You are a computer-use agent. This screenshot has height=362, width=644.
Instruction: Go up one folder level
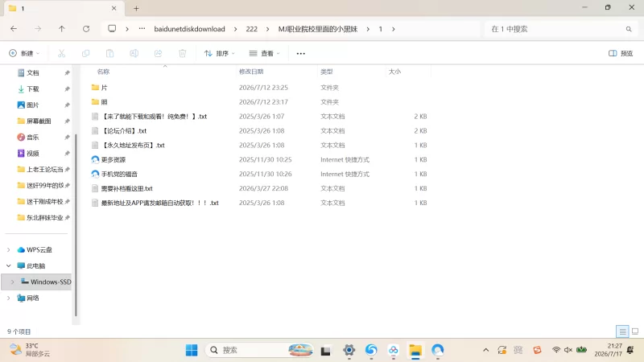click(62, 29)
